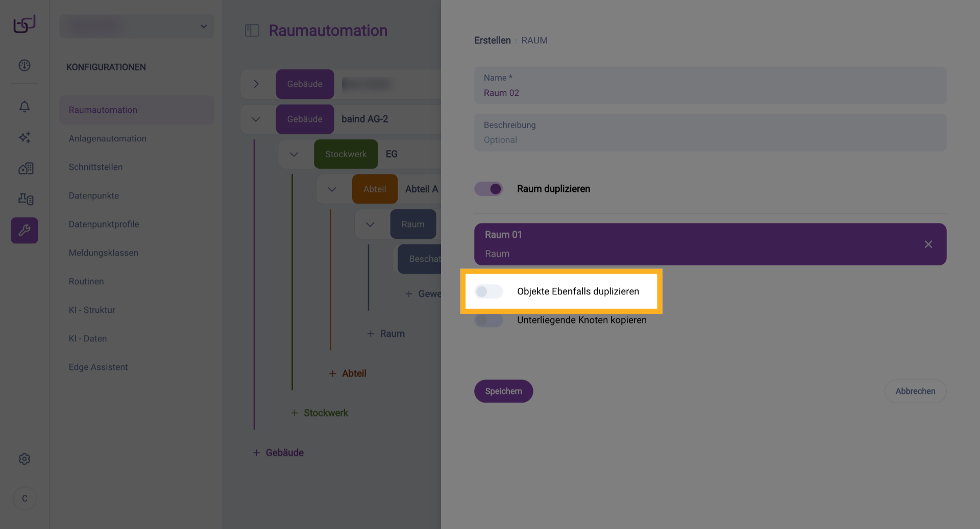Click the AI sparkles icon in sidebar
The width and height of the screenshot is (980, 529).
pos(24,137)
